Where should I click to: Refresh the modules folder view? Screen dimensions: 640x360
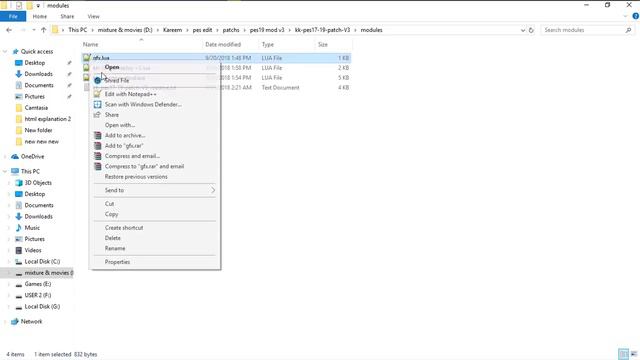pyautogui.click(x=531, y=30)
